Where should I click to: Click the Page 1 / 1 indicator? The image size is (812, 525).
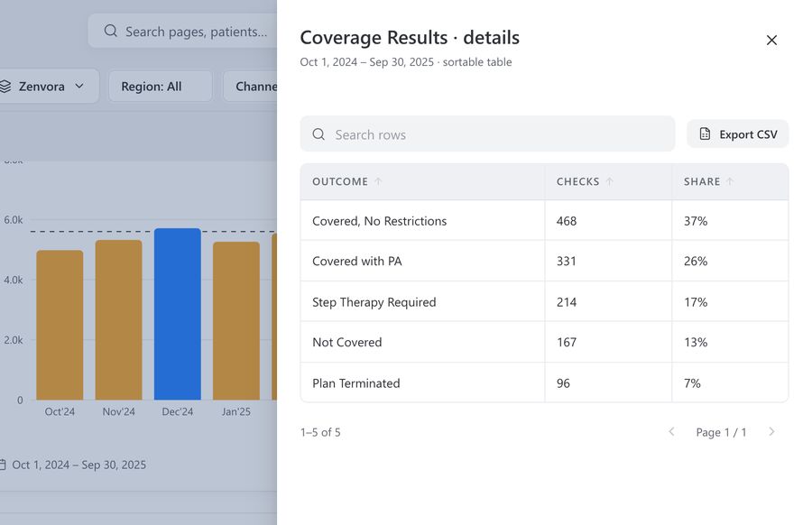722,432
